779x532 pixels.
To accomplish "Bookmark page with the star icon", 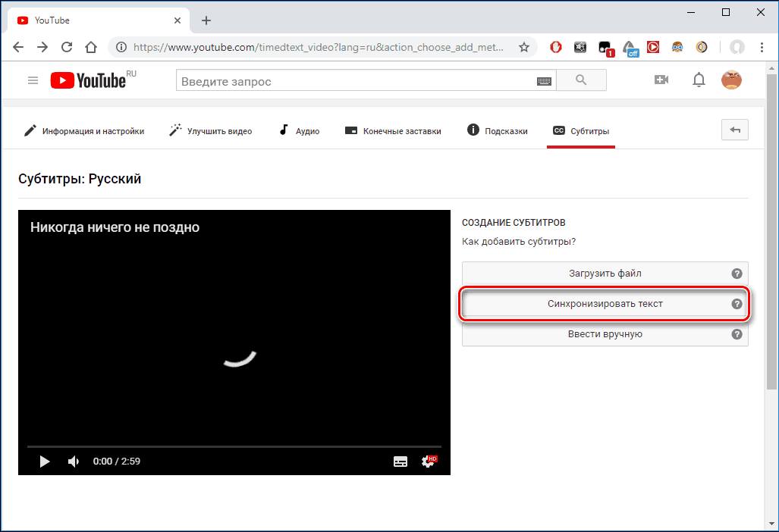I will coord(523,47).
